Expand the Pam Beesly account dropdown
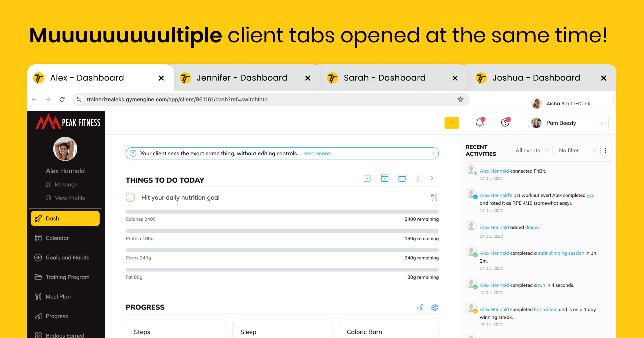 [567, 123]
